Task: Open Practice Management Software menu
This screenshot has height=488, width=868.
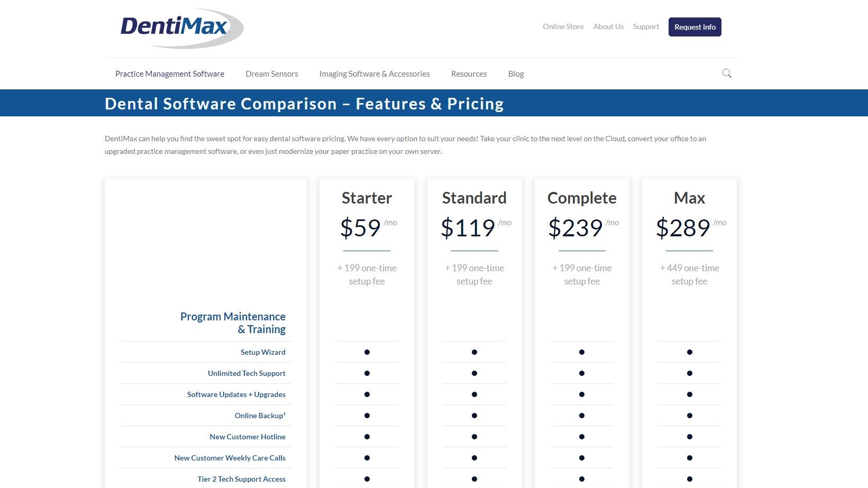Action: click(x=170, y=74)
